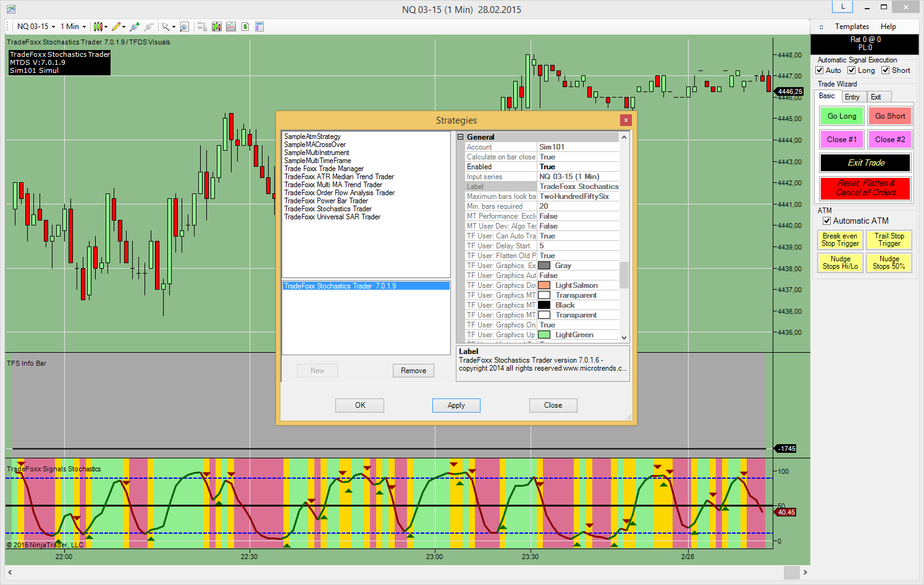Open the chart style candlestick icon
This screenshot has height=585, width=924.
tap(98, 27)
